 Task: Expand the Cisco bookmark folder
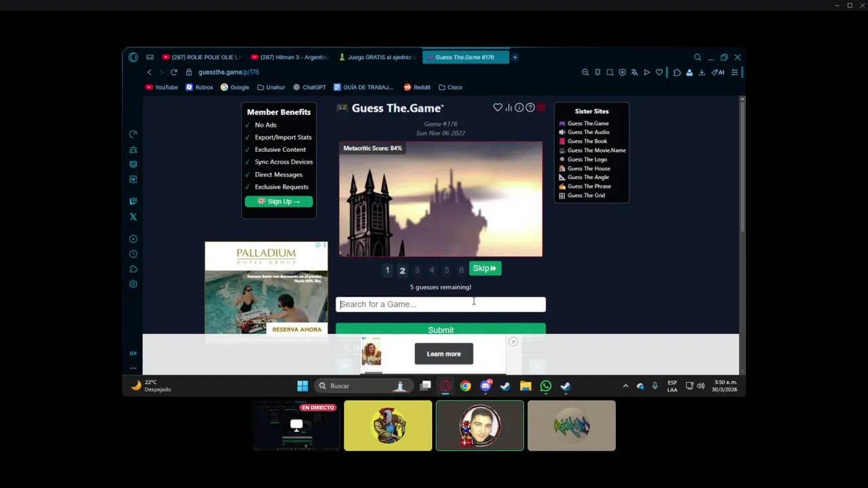click(450, 87)
